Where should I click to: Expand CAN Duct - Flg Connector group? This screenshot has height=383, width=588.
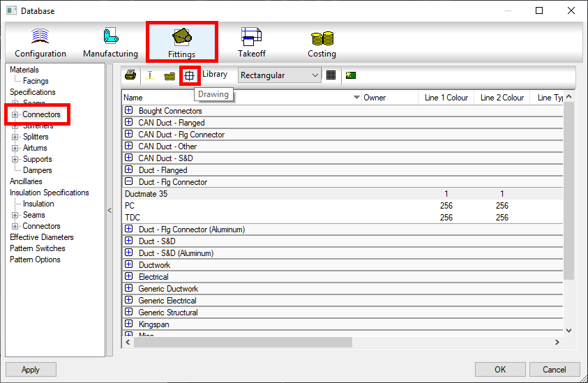128,133
